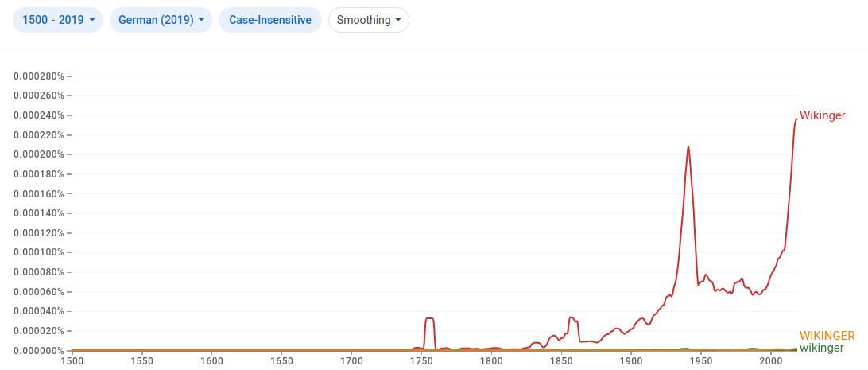Select the orange uppercase WIKINGER label
This screenshot has height=370, width=868.
(827, 336)
